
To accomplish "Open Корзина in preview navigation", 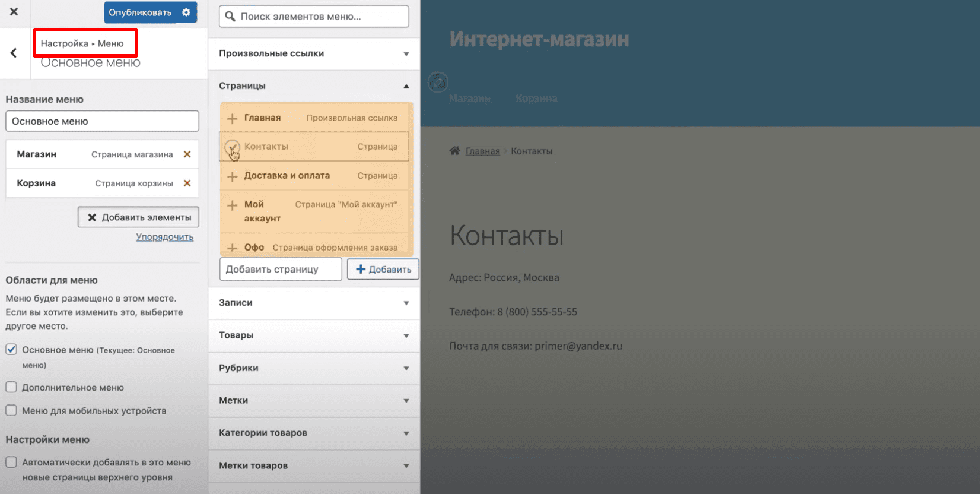I will (537, 99).
